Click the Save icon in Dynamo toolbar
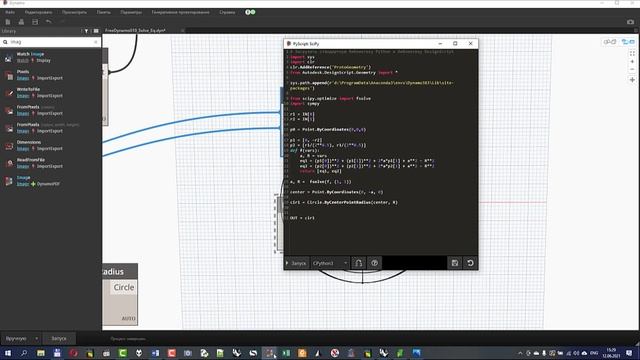 (35, 22)
